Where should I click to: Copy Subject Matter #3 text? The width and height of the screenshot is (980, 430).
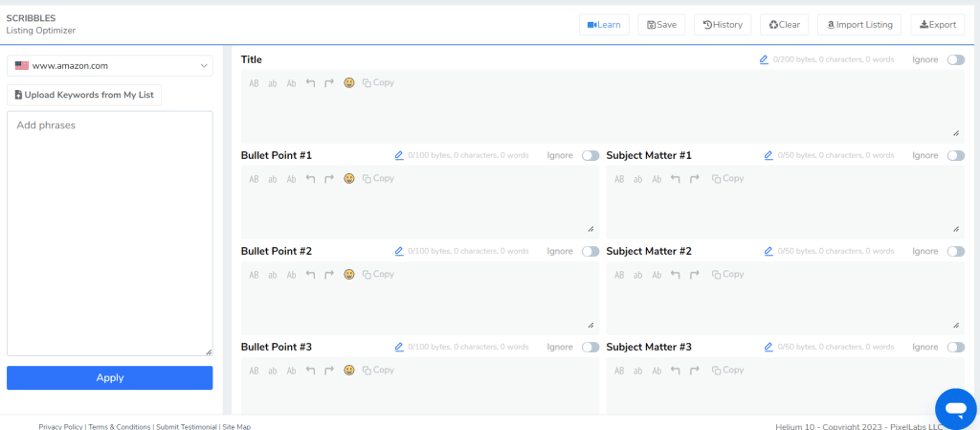pos(728,370)
